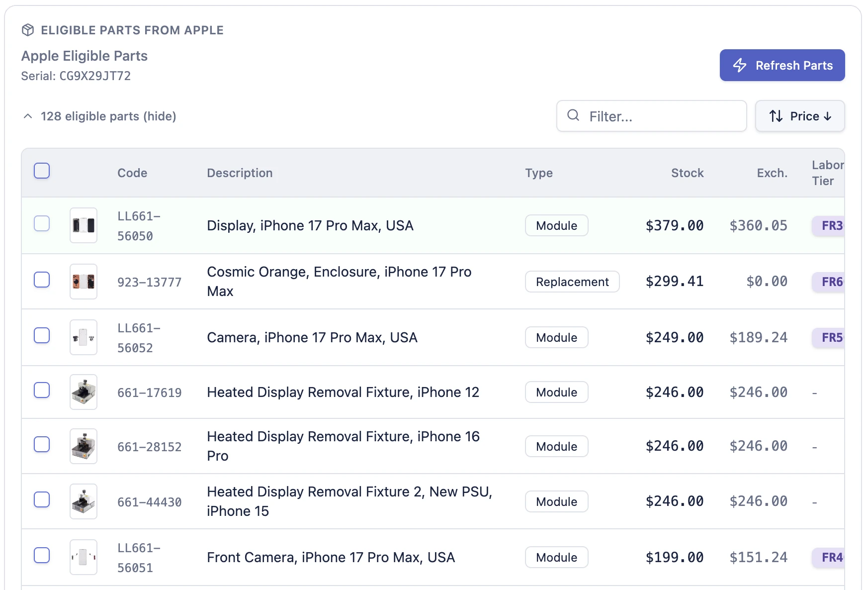
Task: Click the up-down sort arrows icon
Action: 776,116
